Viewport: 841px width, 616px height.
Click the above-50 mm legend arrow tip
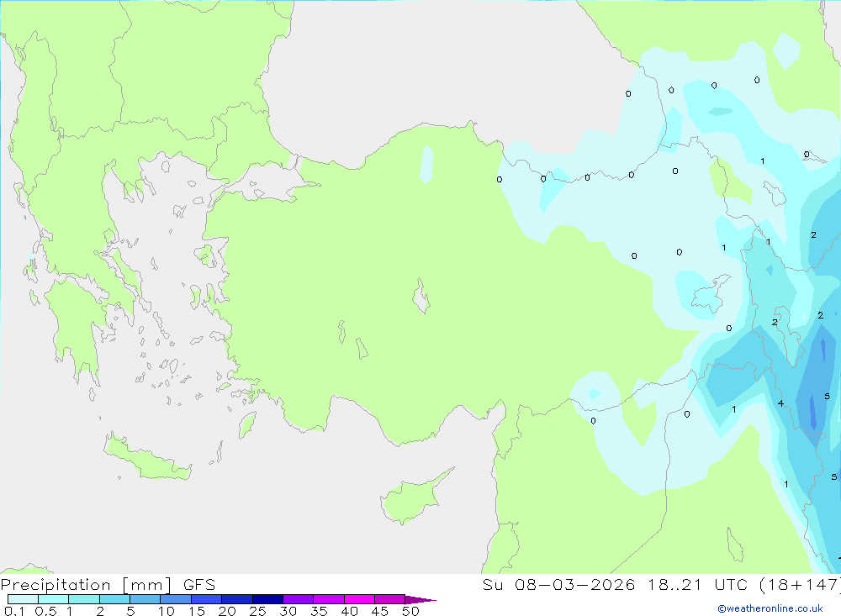420,599
